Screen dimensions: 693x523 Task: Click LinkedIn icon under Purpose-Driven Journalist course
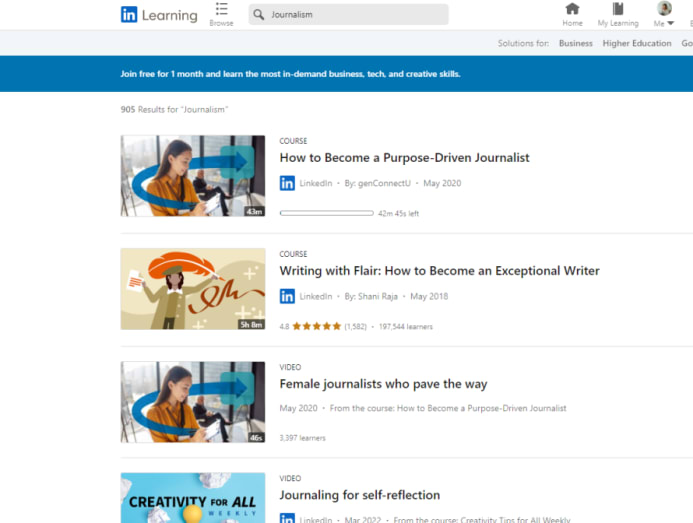287,183
